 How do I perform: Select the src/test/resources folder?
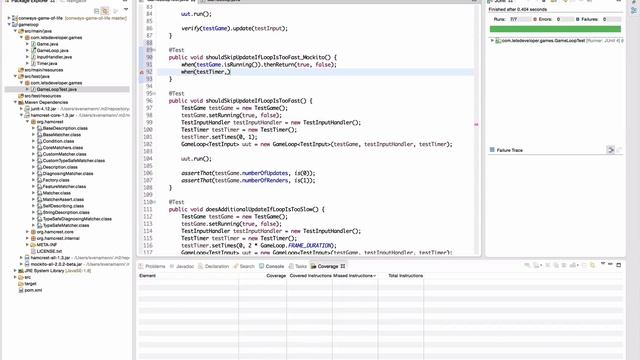(x=42, y=96)
